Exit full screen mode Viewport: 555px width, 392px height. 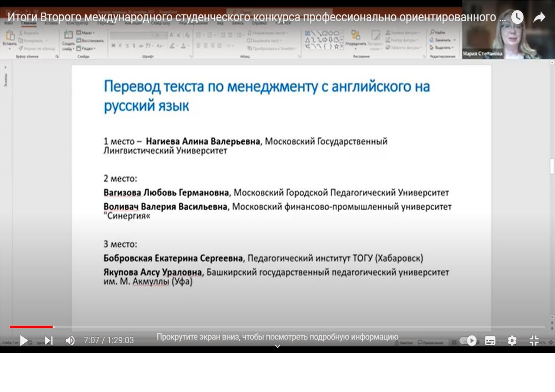point(534,341)
